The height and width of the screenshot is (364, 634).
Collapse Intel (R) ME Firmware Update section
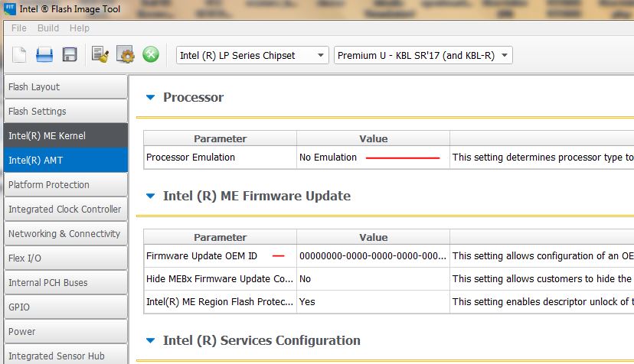pos(151,196)
